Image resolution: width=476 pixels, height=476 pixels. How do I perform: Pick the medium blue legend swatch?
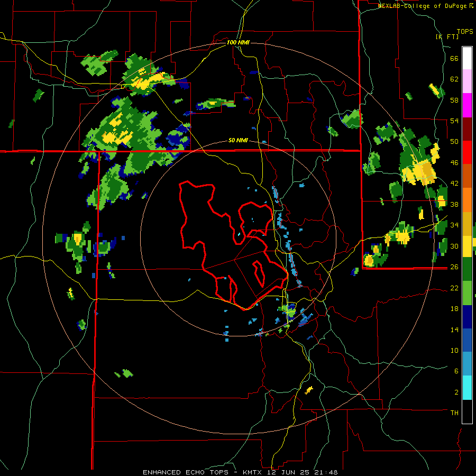coord(467,341)
